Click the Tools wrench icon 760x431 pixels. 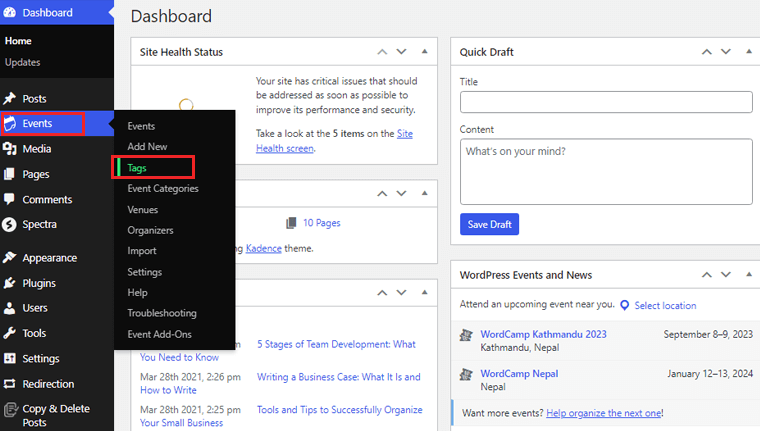10,333
